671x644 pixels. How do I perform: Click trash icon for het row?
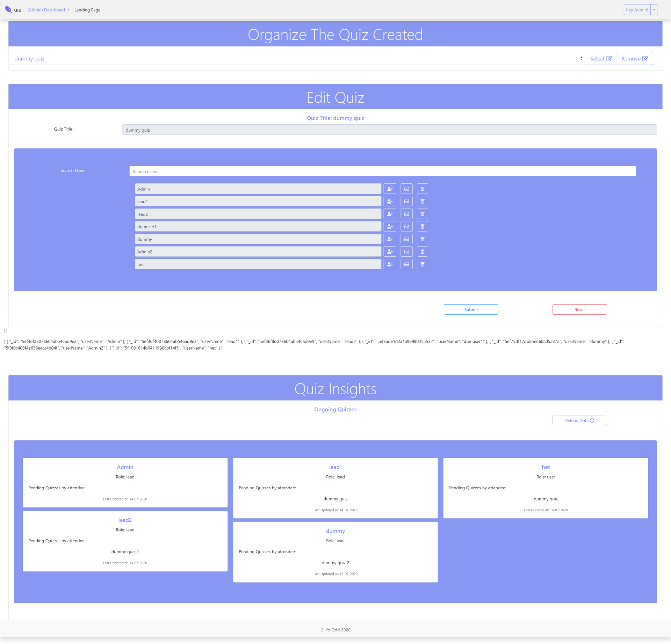point(422,264)
